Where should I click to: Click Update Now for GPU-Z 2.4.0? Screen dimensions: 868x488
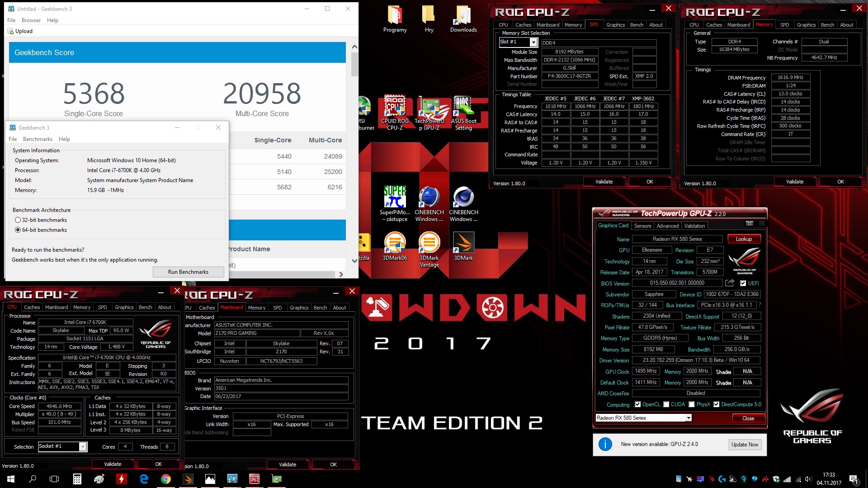coord(745,445)
